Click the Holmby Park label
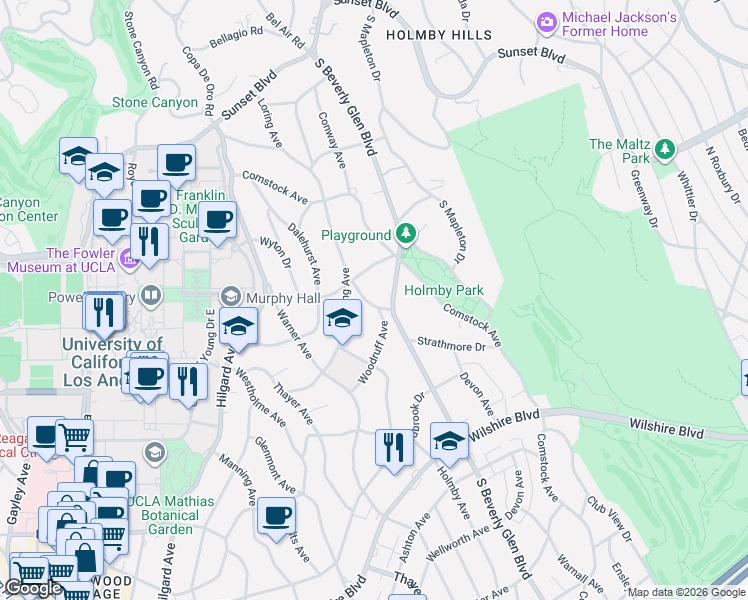This screenshot has width=748, height=600. (x=444, y=290)
